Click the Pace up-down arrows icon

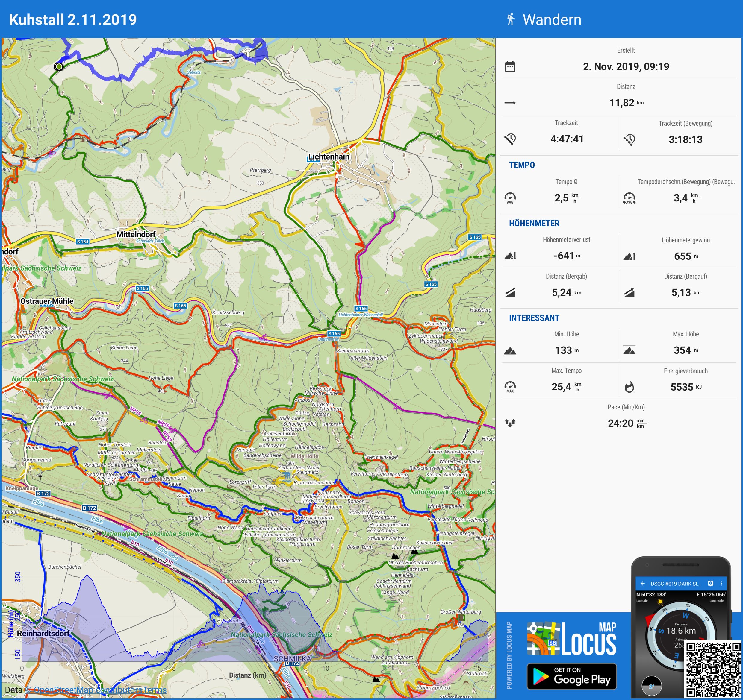(x=510, y=423)
